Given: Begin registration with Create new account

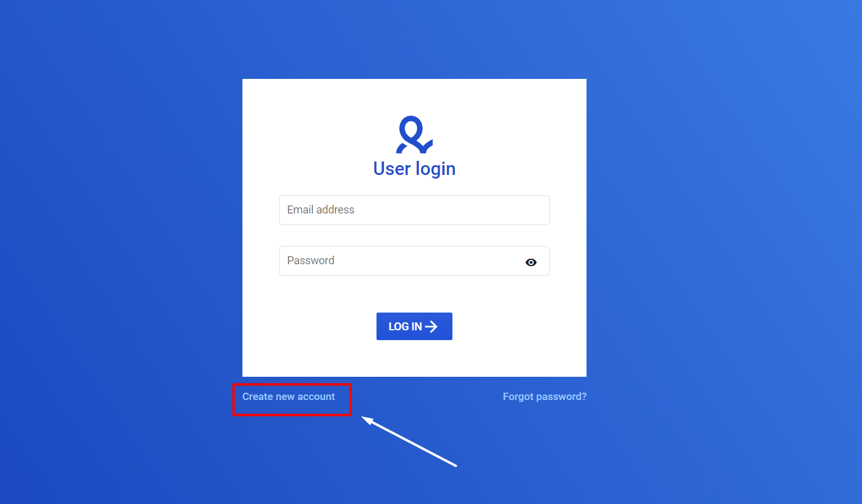Looking at the screenshot, I should pyautogui.click(x=288, y=396).
